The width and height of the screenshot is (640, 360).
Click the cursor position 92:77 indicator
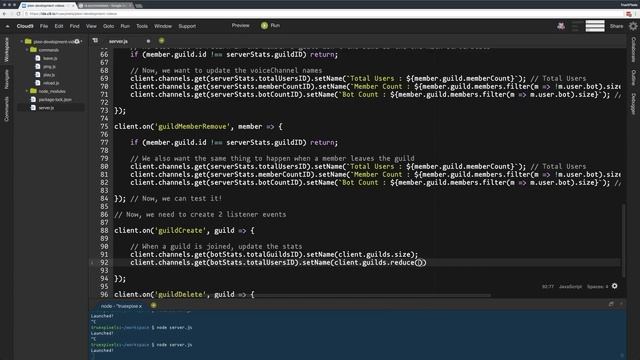pos(548,287)
